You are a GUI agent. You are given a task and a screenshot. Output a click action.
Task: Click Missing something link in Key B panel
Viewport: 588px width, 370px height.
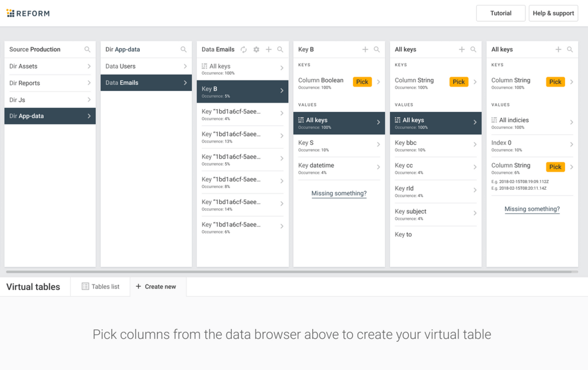(339, 193)
